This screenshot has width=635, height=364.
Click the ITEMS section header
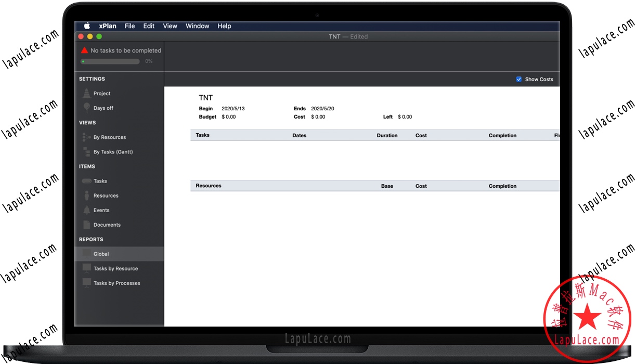click(x=87, y=166)
